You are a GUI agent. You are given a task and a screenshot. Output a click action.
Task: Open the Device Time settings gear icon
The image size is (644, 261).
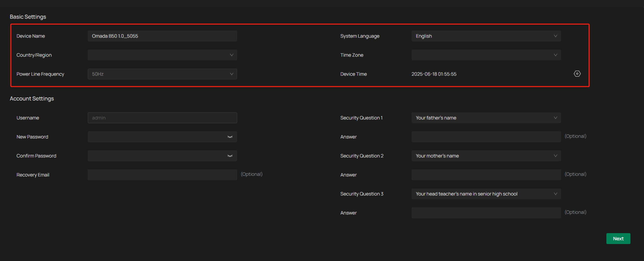tap(577, 74)
